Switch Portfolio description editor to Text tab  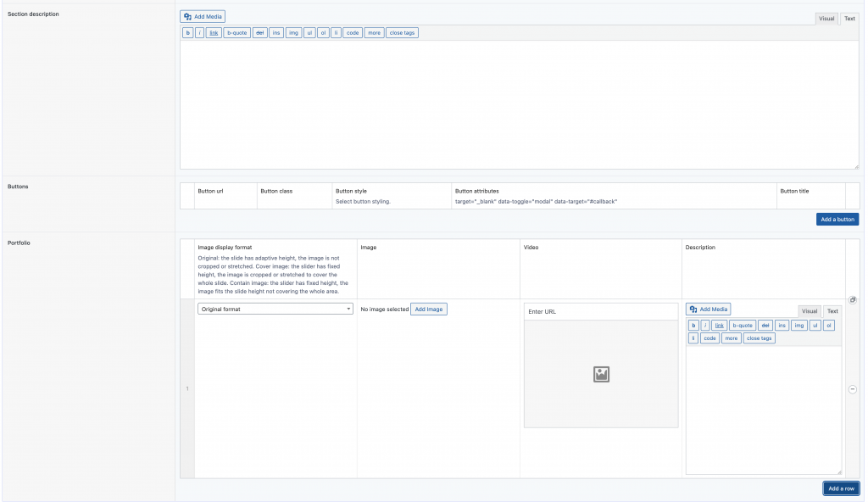pos(832,311)
